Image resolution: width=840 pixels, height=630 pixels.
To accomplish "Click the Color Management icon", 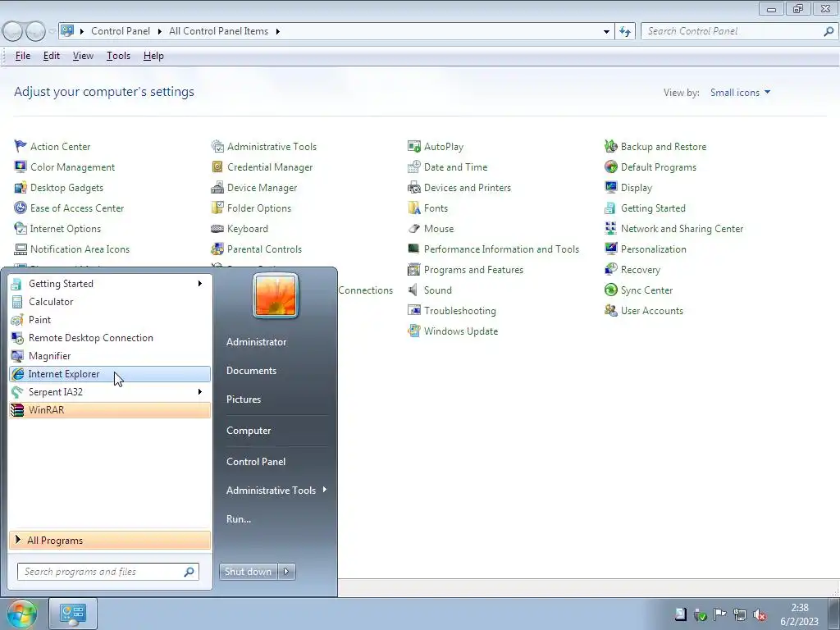I will (x=21, y=167).
